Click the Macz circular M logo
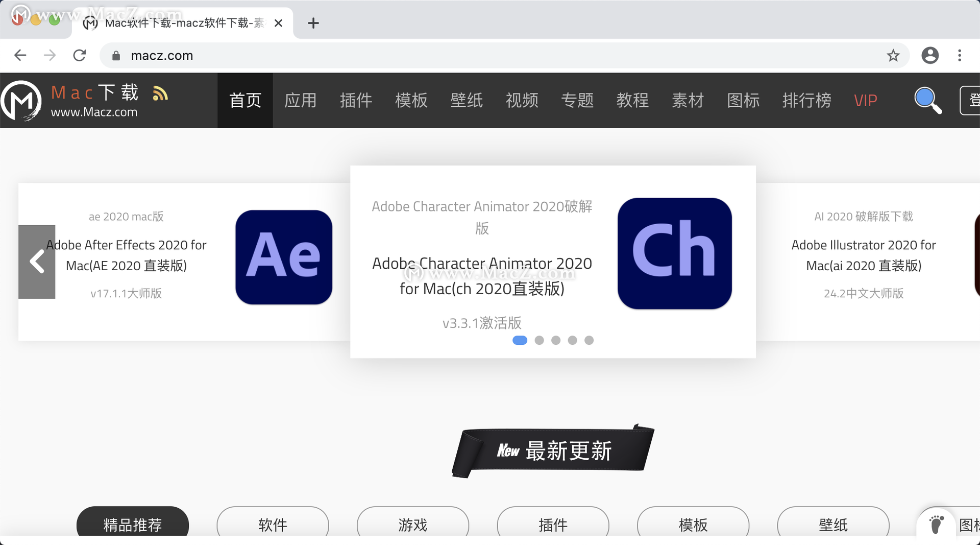This screenshot has height=545, width=980. 21,101
